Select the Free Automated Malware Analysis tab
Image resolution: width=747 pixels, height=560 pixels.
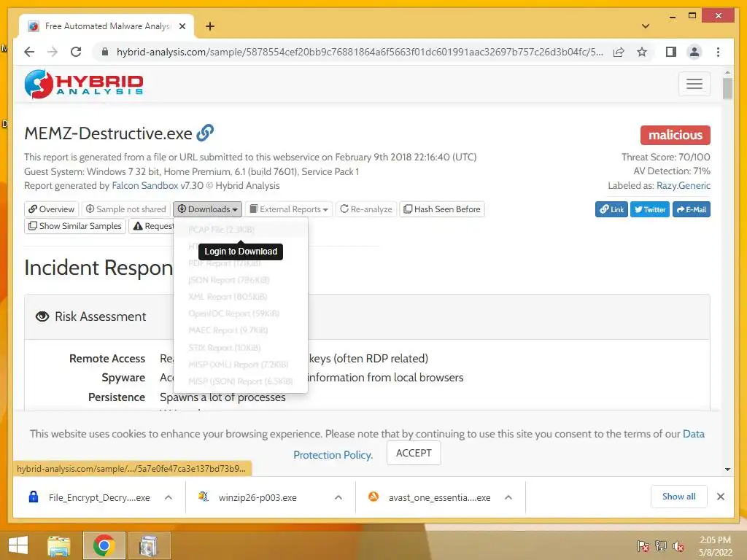[x=107, y=26]
